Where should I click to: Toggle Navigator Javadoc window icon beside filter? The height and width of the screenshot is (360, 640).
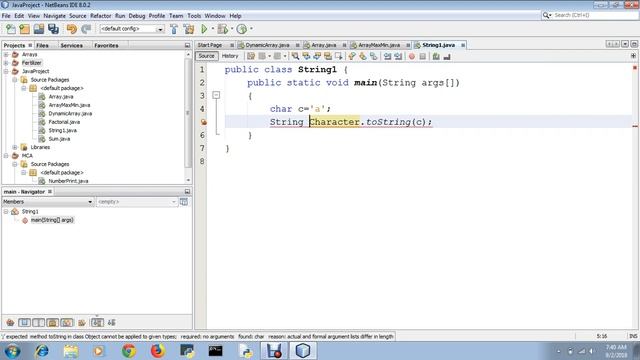184,202
